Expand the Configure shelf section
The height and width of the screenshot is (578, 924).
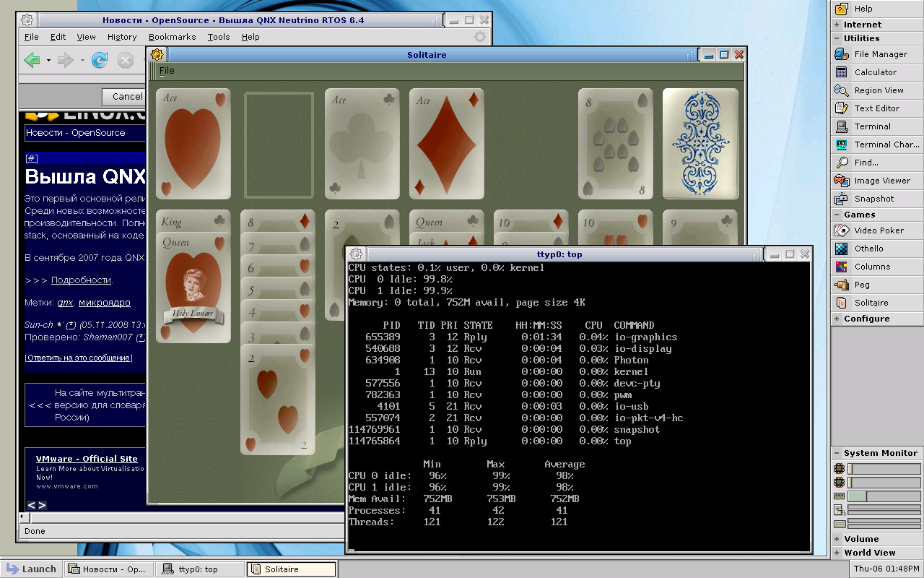[x=877, y=319]
